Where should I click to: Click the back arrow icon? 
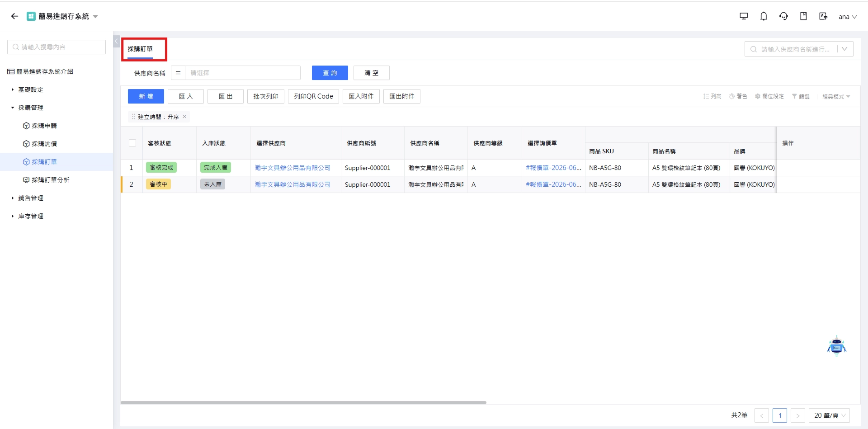(x=14, y=16)
